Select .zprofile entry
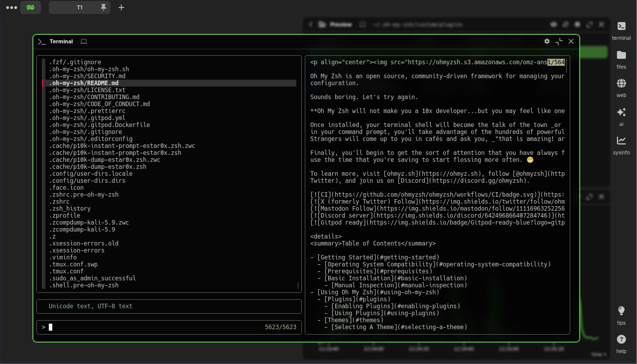Screen dimensions: 637x364 (x=65, y=216)
